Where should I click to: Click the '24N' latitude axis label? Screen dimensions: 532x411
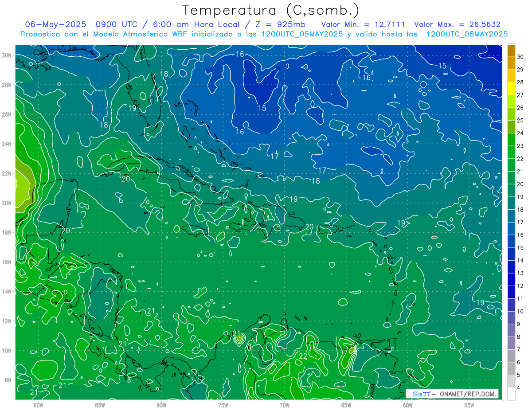click(7, 144)
